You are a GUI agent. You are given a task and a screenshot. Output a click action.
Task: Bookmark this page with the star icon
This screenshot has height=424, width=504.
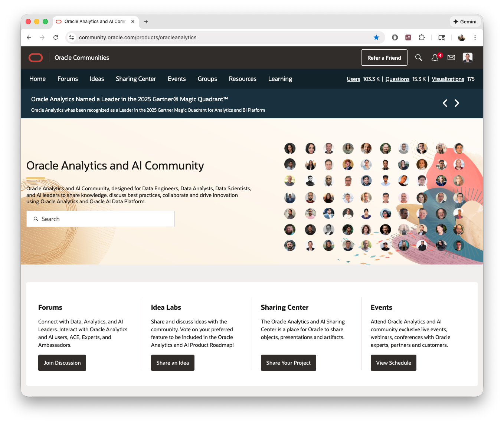[x=376, y=37]
